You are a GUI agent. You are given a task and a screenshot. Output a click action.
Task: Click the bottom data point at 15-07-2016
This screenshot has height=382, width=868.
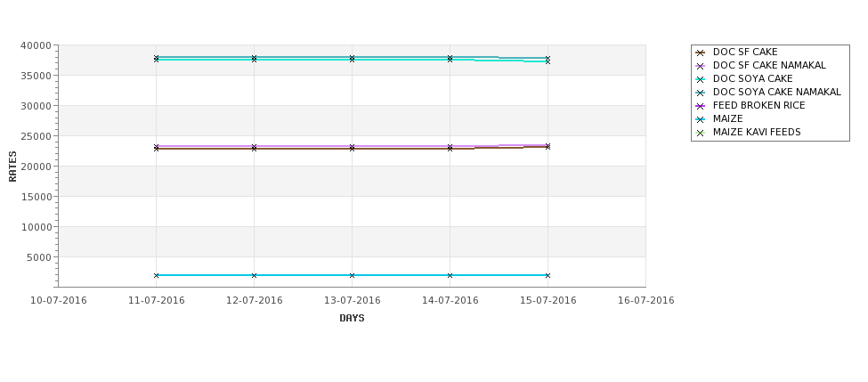tap(548, 275)
